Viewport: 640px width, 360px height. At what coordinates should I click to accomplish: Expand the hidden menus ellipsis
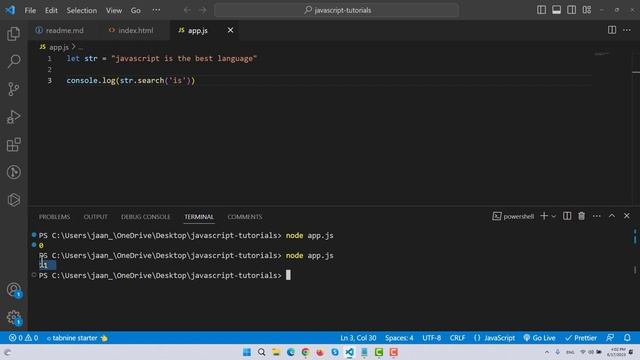coord(156,10)
